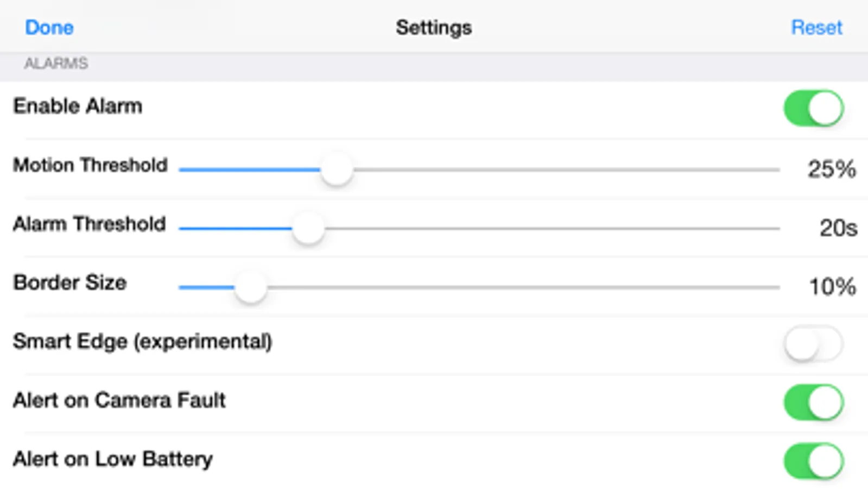Click the Alarm Threshold label text

(89, 224)
